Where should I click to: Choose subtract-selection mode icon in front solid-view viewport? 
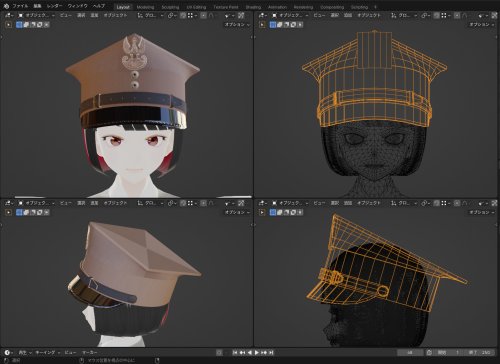tap(33, 24)
